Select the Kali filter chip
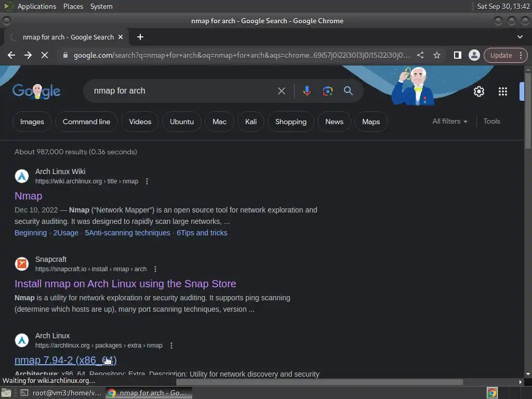This screenshot has height=399, width=532. [x=251, y=122]
